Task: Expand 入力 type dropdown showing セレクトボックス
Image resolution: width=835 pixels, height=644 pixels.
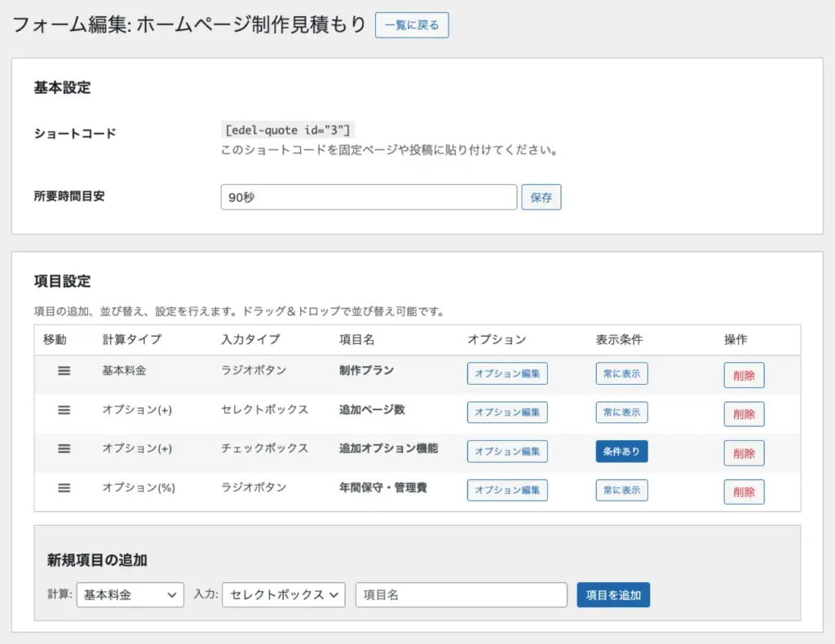Action: coord(284,595)
